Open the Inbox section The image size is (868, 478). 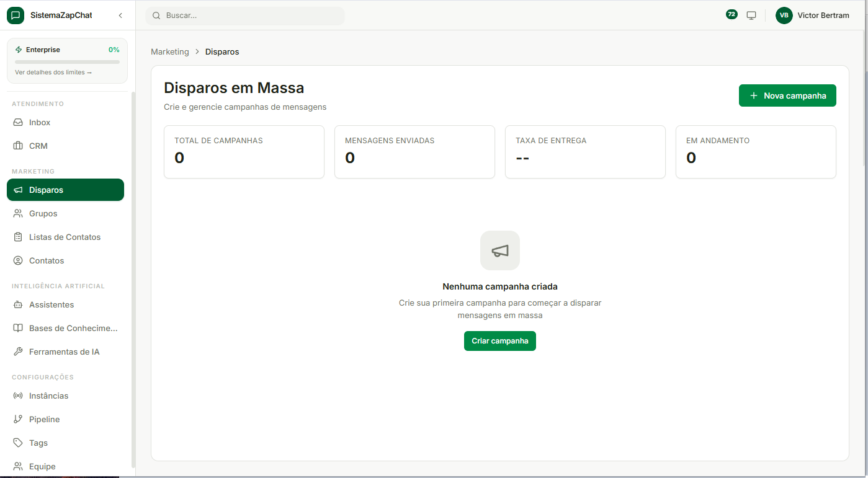point(38,122)
